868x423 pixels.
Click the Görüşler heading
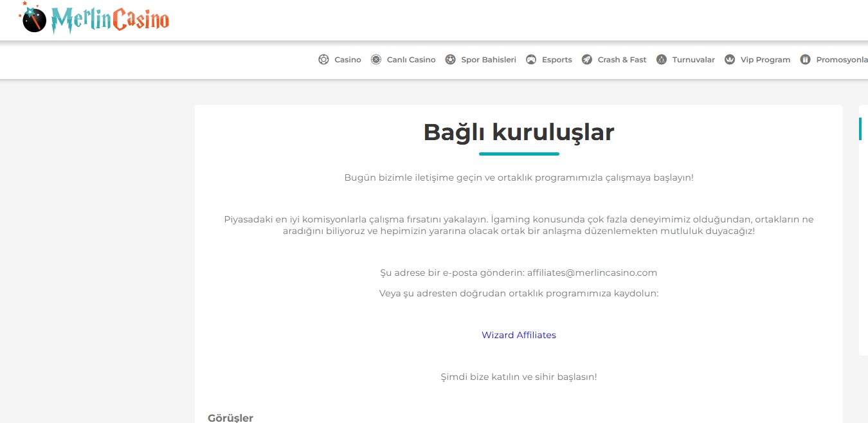(x=229, y=418)
